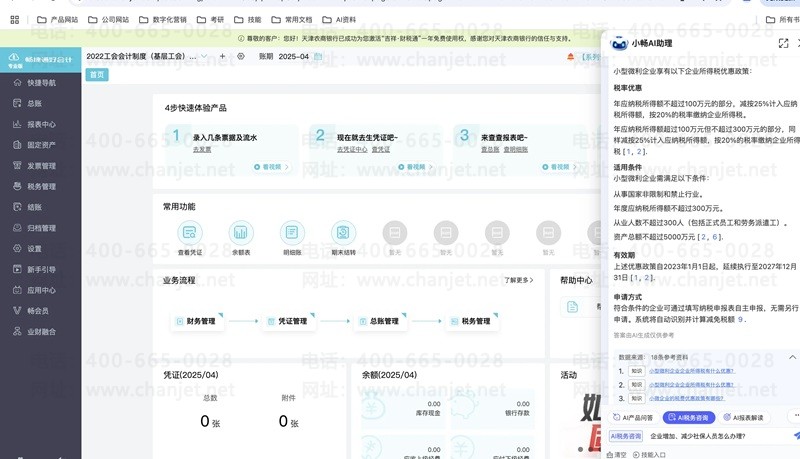Open the 常用文档 bookmark folder
800x459 pixels.
[292, 19]
